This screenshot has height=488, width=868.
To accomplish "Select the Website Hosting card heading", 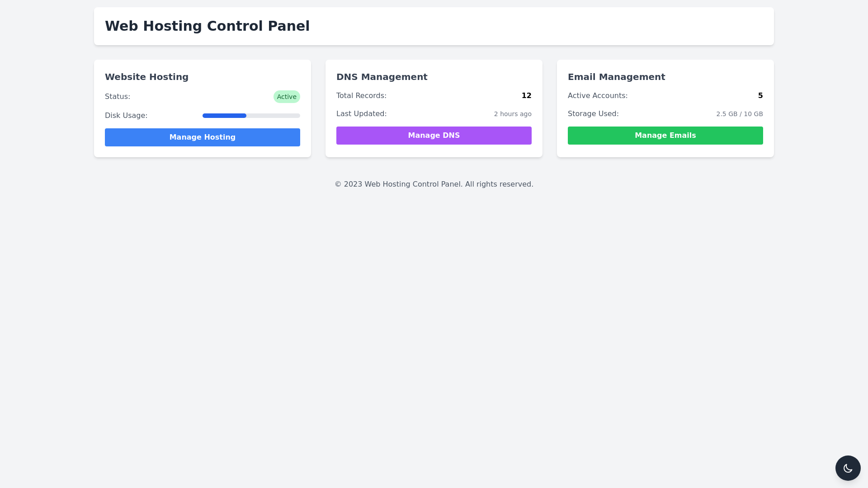I will (146, 77).
